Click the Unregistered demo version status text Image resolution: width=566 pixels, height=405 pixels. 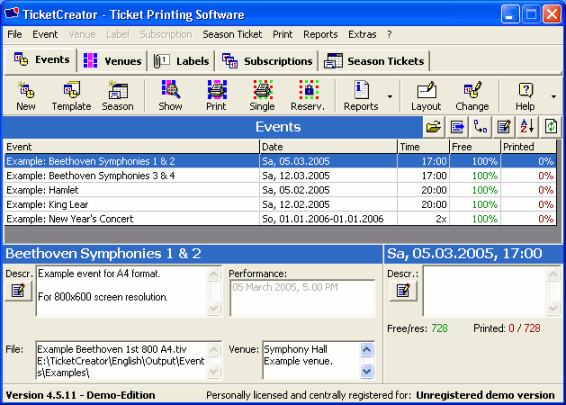(486, 395)
